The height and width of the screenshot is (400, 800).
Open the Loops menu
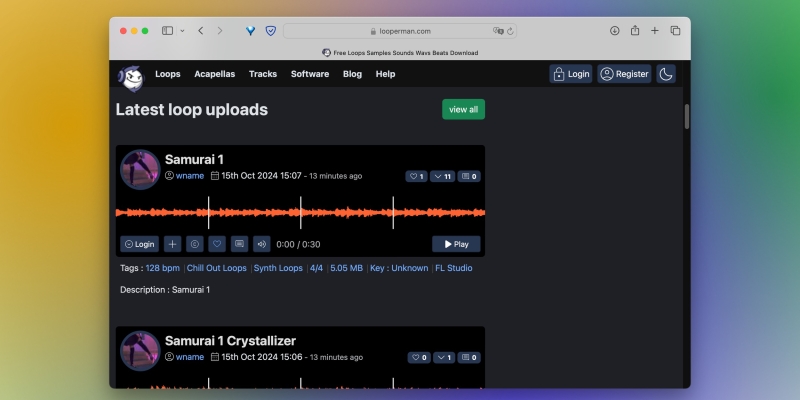[x=168, y=74]
